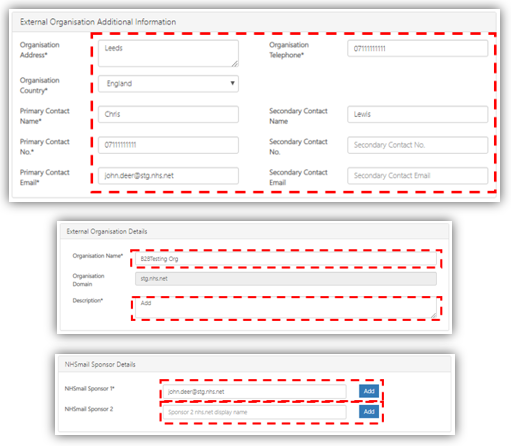The image size is (511, 446).
Task: Click the Organisation Name input field
Action: pyautogui.click(x=286, y=259)
